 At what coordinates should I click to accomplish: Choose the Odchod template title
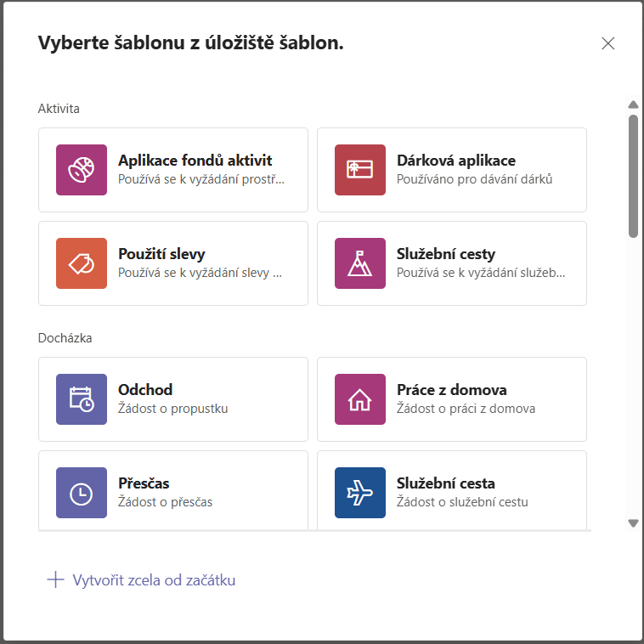[145, 390]
